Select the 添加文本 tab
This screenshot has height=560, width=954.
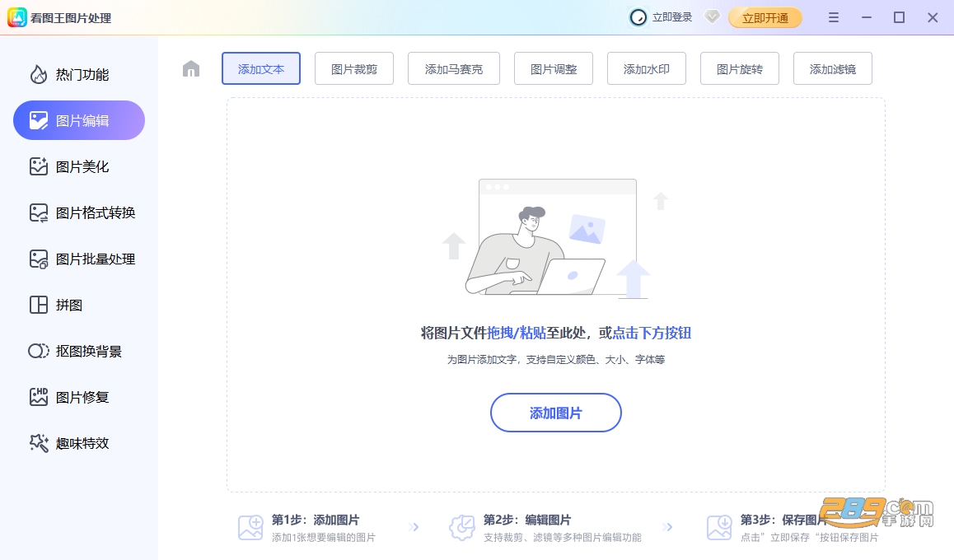(x=261, y=68)
